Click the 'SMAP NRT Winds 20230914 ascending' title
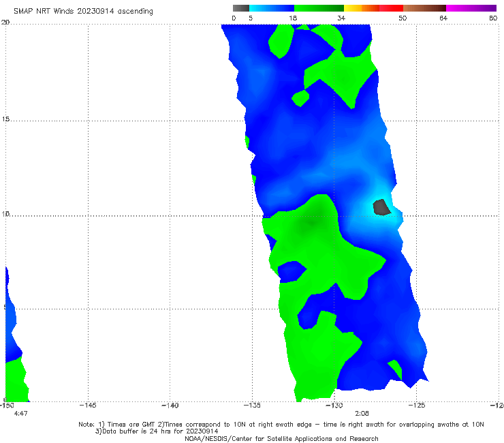504x443 pixels. tap(83, 12)
